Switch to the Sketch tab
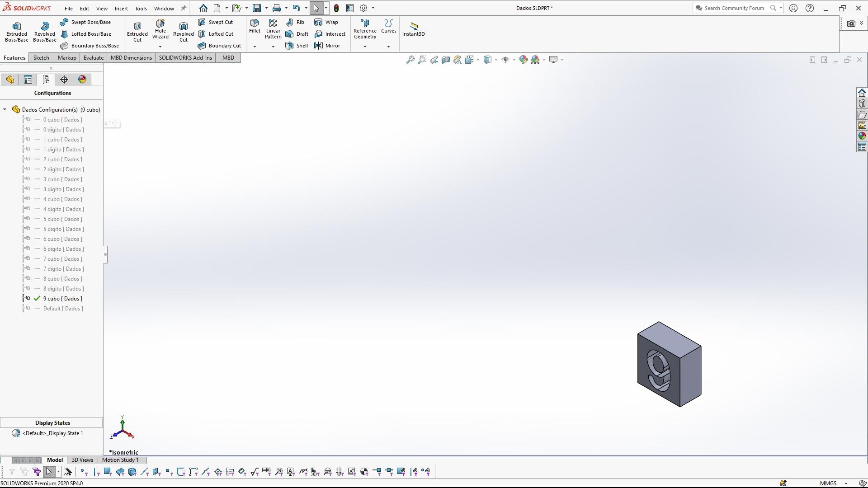The height and width of the screenshot is (488, 868). (41, 58)
